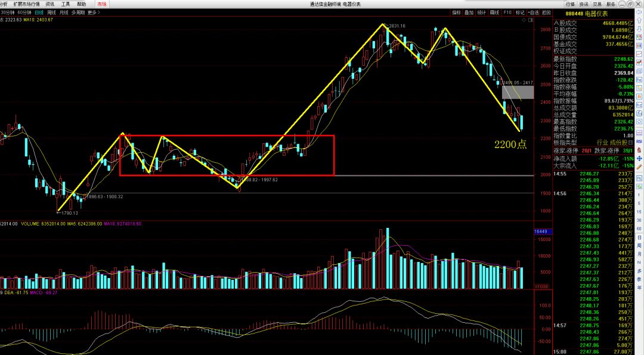The image size is (644, 355).
Task: Open the 扩展市场行情 menu
Action: [27, 4]
